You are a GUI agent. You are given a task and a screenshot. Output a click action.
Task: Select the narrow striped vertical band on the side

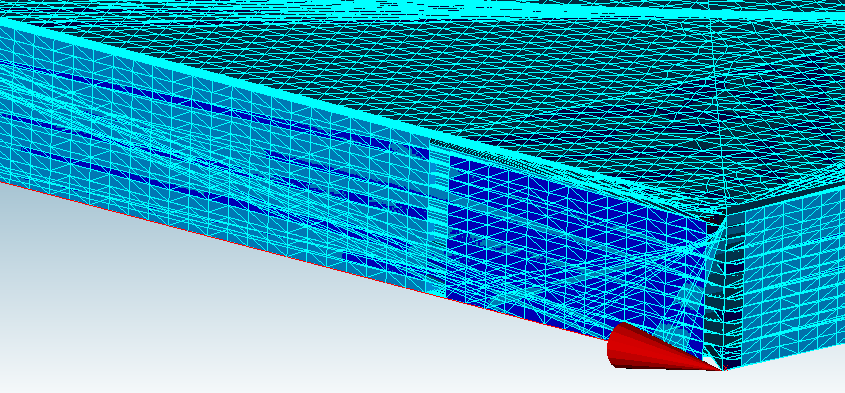[438, 216]
